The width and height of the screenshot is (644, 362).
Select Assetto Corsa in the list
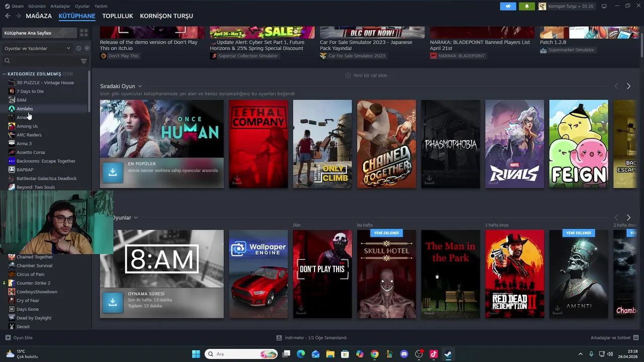tap(31, 152)
